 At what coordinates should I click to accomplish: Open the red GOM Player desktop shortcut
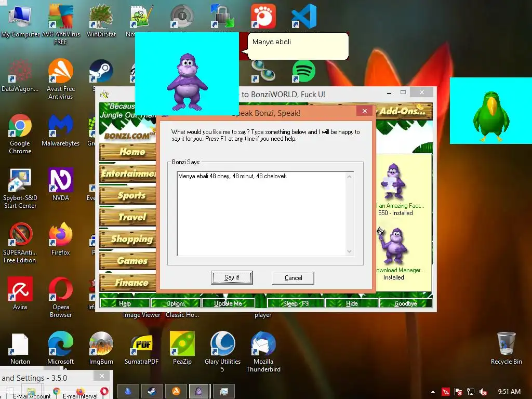point(263,16)
